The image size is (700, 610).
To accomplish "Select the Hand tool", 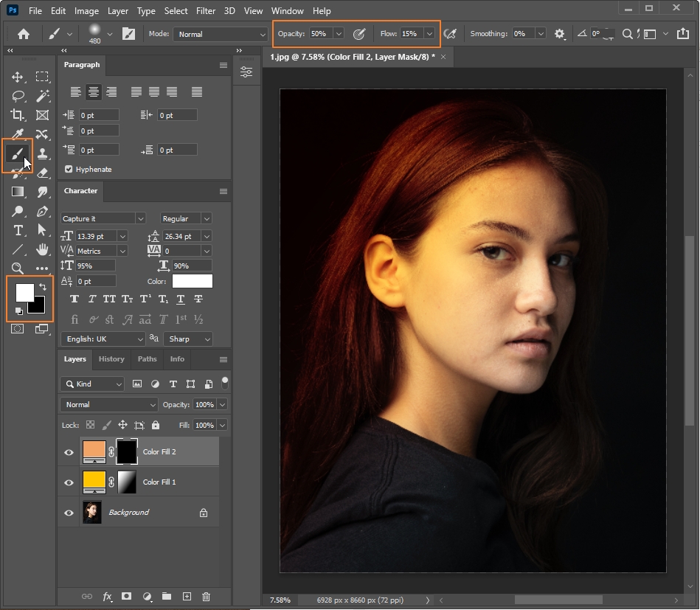I will pyautogui.click(x=43, y=249).
